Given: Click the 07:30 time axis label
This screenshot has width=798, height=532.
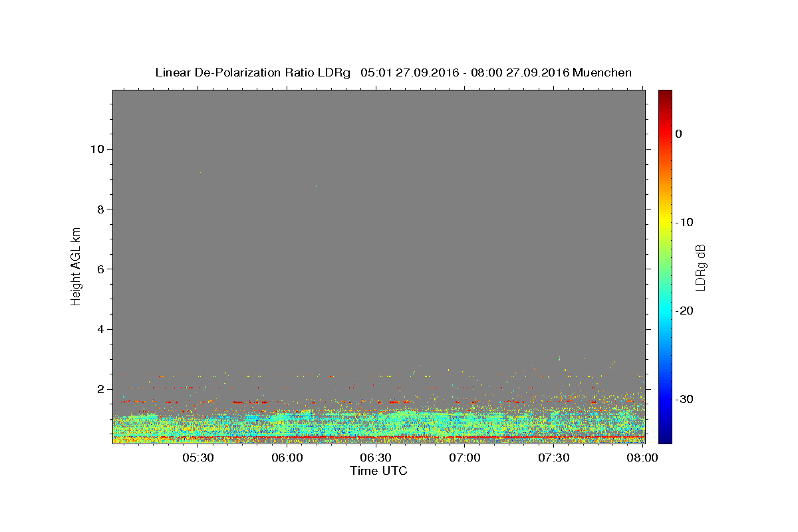Looking at the screenshot, I should coord(553,458).
